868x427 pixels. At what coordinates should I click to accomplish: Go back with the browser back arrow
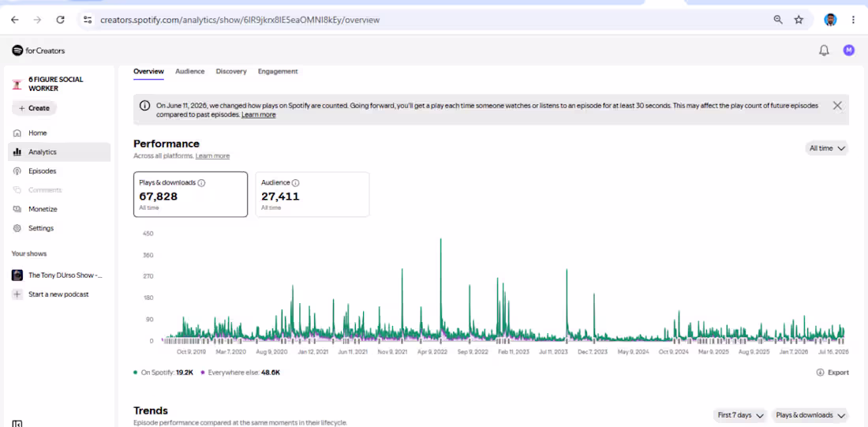pyautogui.click(x=15, y=20)
